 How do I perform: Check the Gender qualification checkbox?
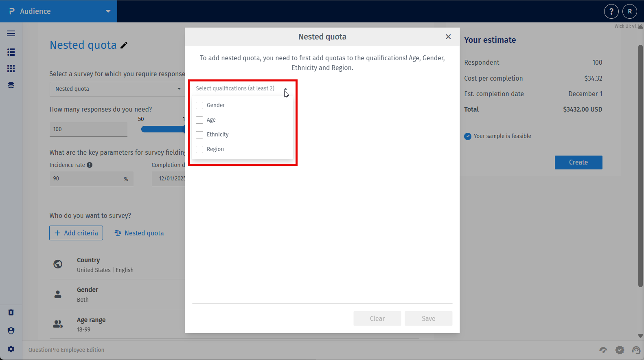(199, 105)
